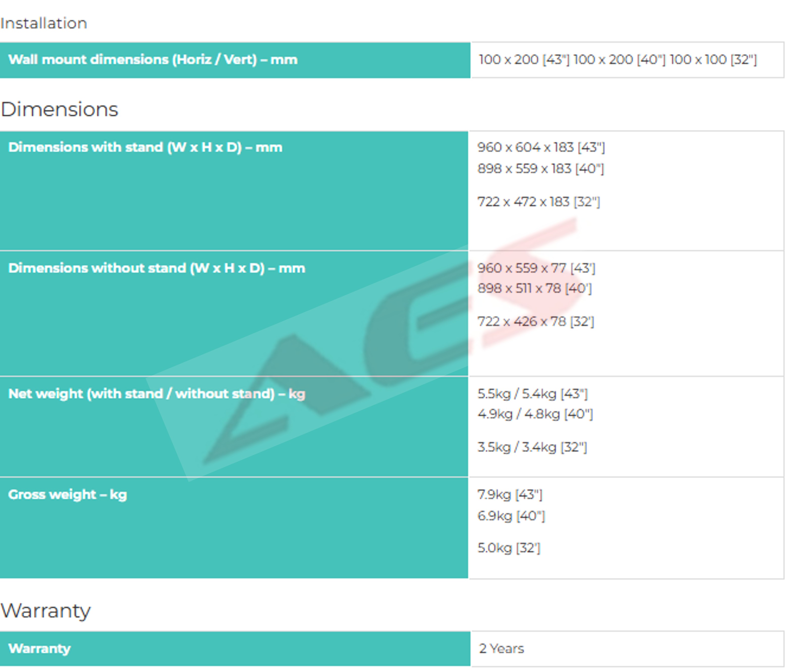Viewport: 787px width, 672px height.
Task: Click the wall mount values 100 x 200 text
Action: point(617,60)
